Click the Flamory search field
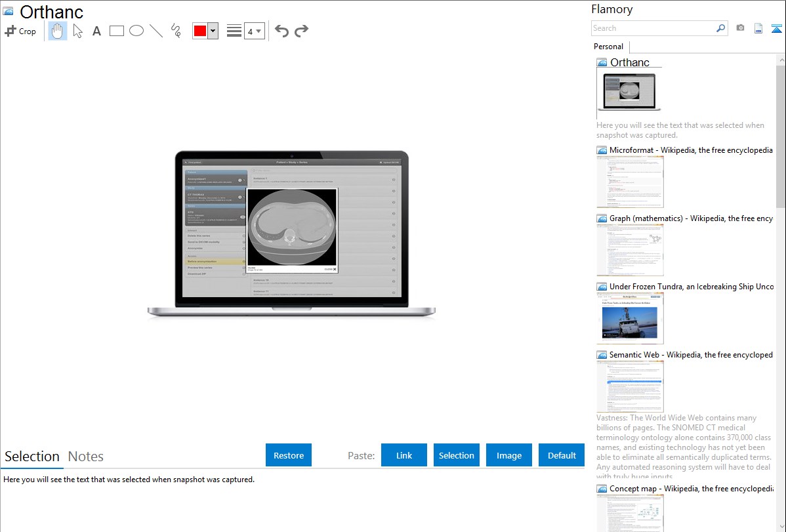This screenshot has height=532, width=786. tap(653, 28)
